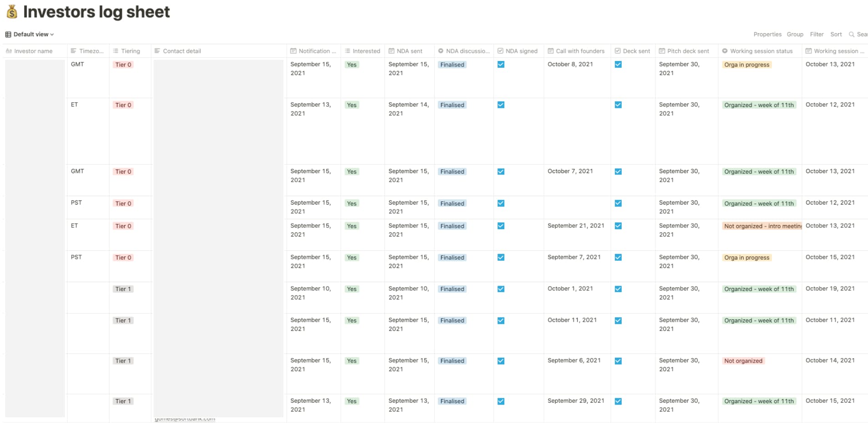Click the Interested column list icon
The image size is (868, 426).
coord(347,51)
